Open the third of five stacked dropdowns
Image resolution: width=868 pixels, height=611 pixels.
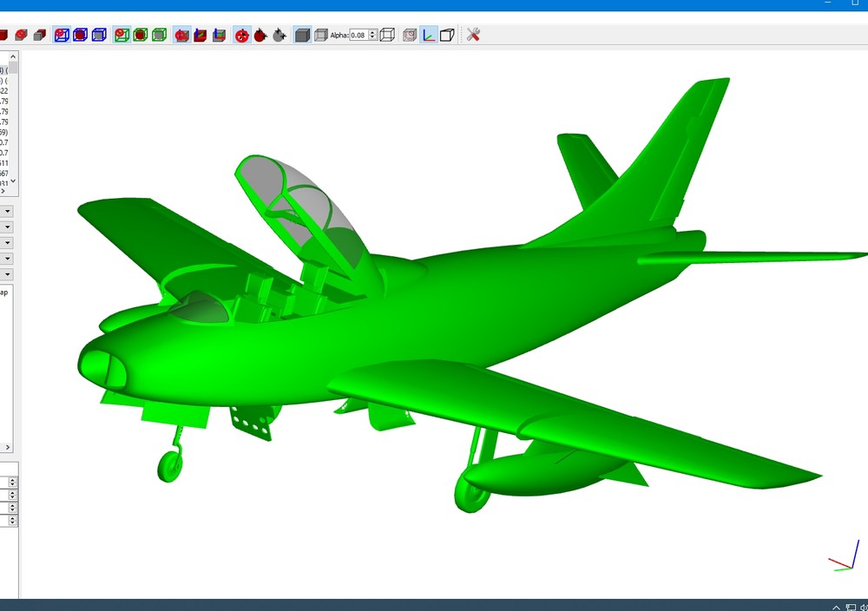click(7, 242)
